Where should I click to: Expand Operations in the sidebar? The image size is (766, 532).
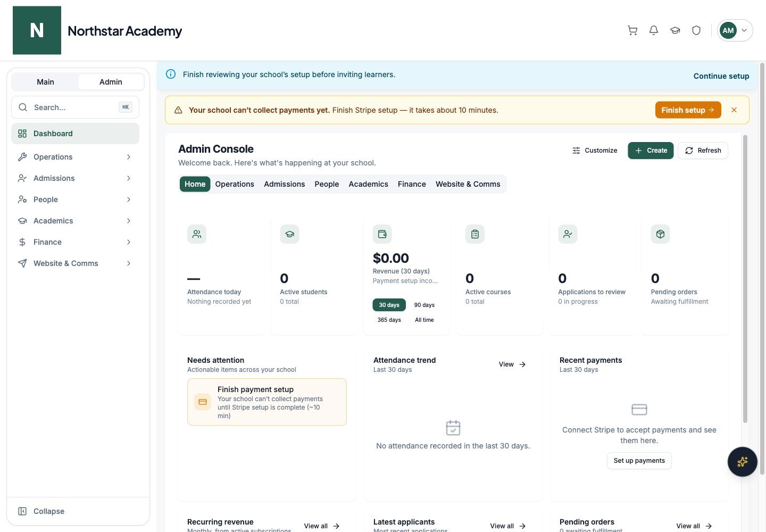pyautogui.click(x=75, y=157)
